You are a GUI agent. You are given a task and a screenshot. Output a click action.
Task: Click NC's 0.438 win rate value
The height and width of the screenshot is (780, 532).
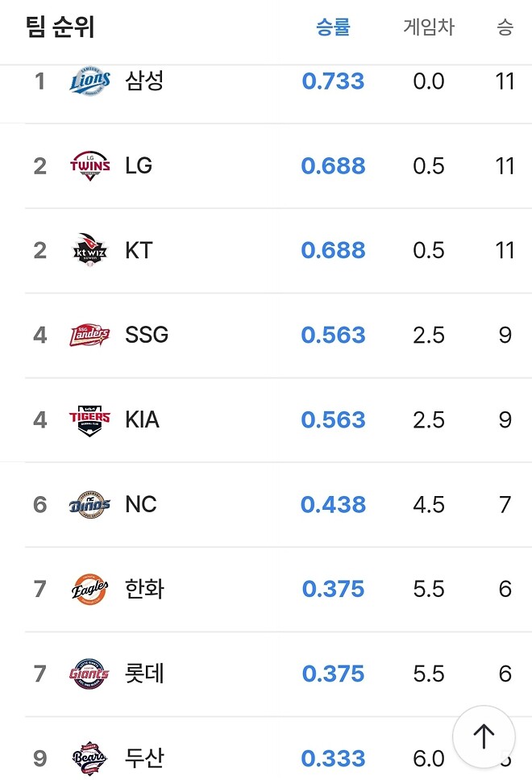pyautogui.click(x=333, y=504)
